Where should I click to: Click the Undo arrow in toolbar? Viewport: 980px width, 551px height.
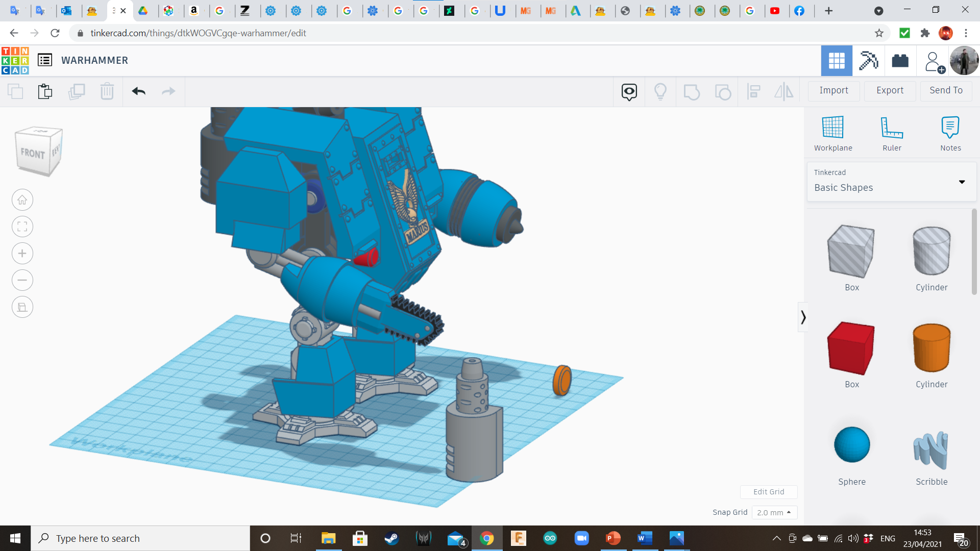point(138,91)
